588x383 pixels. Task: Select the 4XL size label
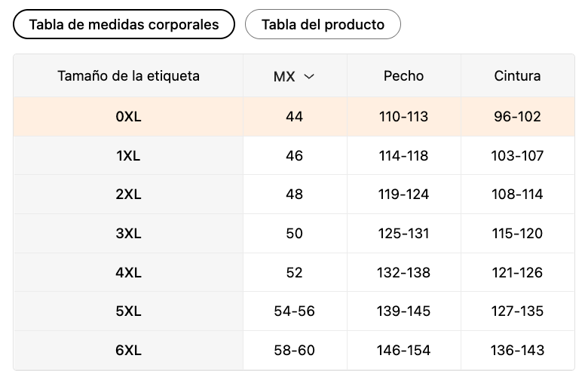[x=128, y=272]
